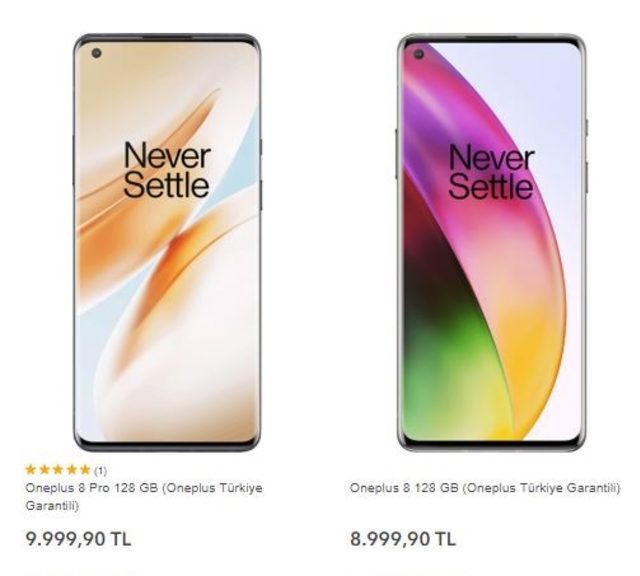Click the second rating star
The height and width of the screenshot is (576, 640).
(x=44, y=470)
